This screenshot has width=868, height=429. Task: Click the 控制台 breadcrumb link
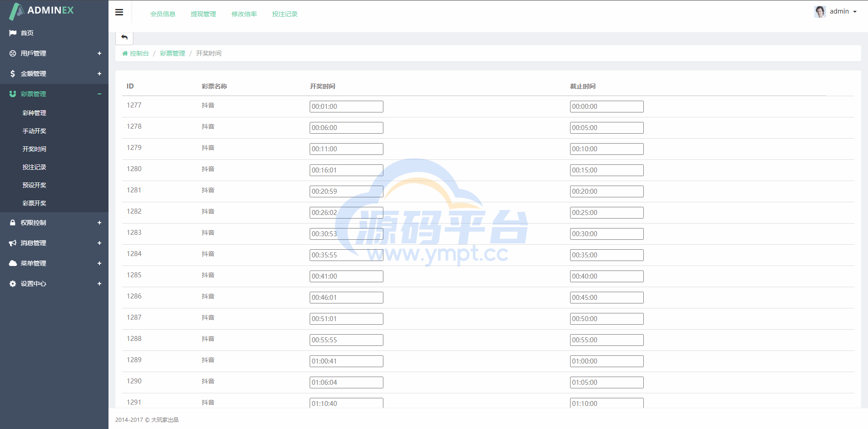139,53
